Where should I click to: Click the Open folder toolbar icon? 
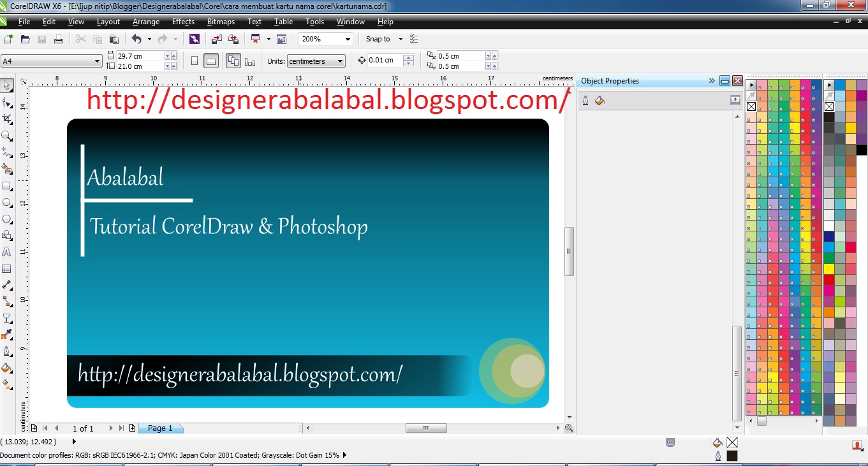click(x=26, y=39)
